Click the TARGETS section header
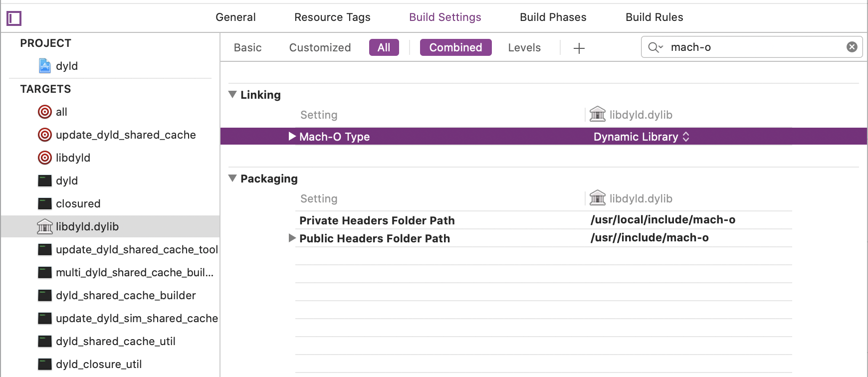 45,89
